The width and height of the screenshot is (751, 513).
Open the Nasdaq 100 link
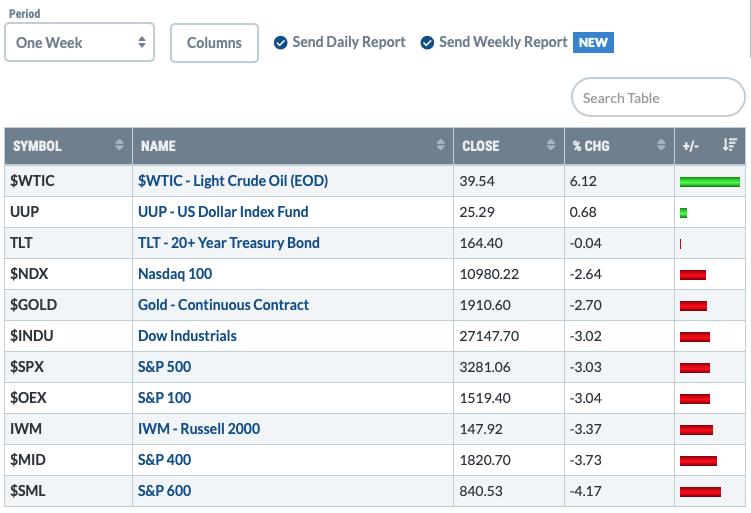[x=175, y=274]
